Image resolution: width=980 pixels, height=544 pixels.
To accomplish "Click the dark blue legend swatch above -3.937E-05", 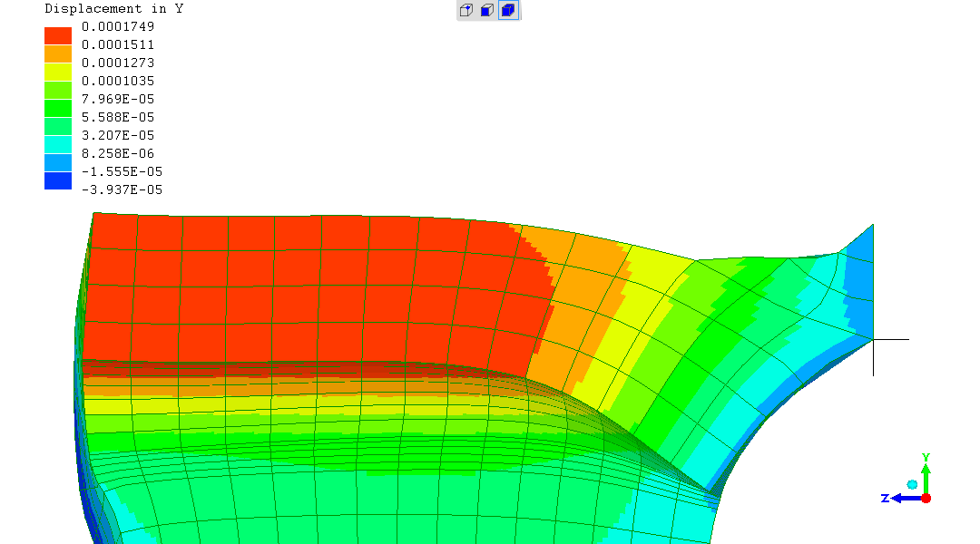I will 58,180.
